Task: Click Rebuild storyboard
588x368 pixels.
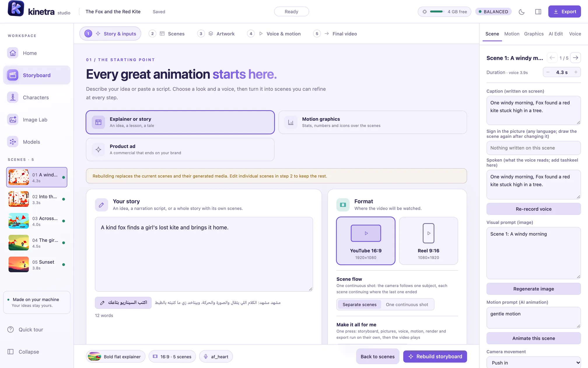Action: (x=435, y=356)
